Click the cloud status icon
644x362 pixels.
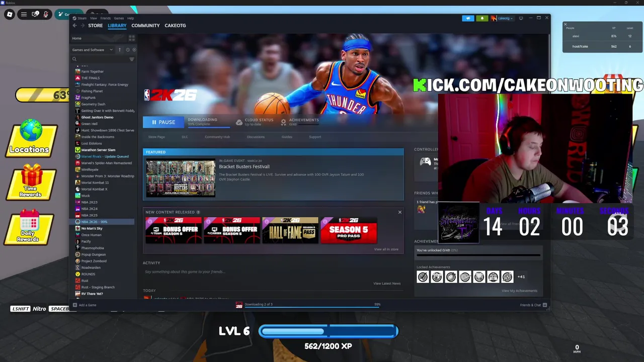pyautogui.click(x=239, y=122)
